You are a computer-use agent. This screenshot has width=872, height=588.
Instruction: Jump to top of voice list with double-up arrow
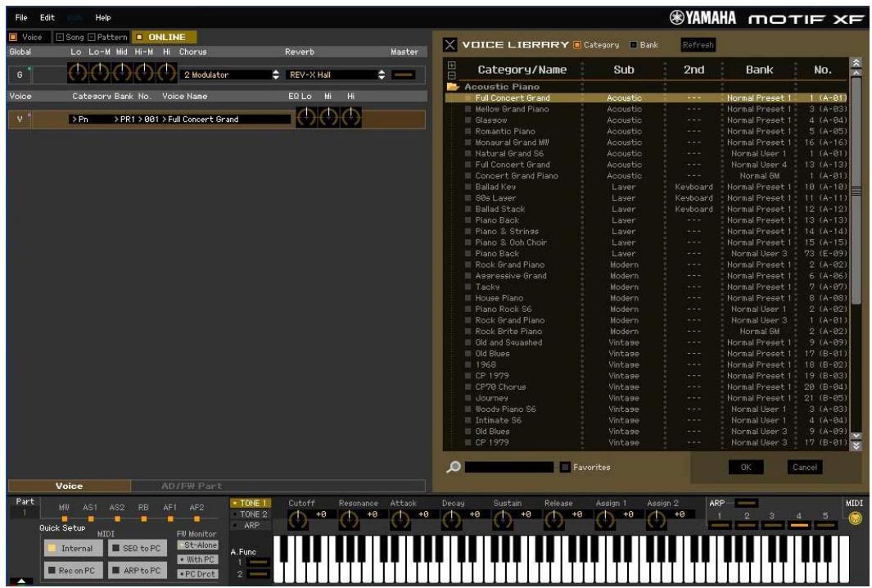856,62
